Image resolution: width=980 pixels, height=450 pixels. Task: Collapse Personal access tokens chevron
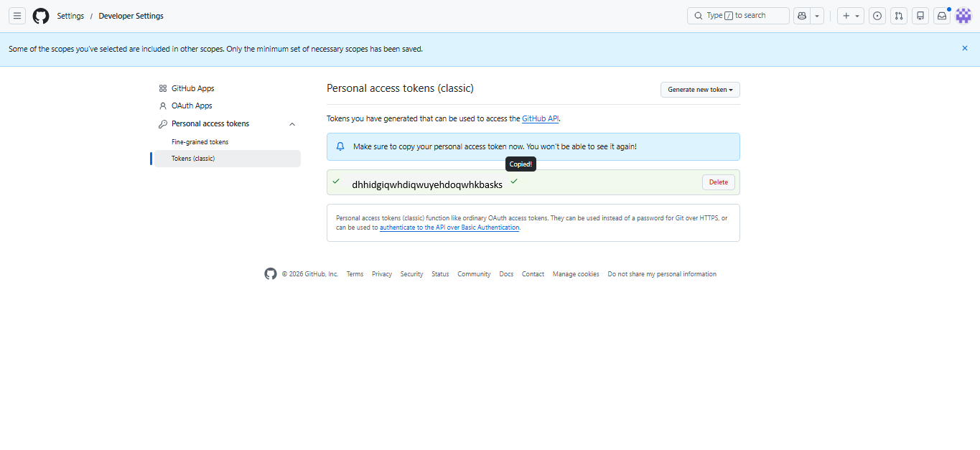coord(292,124)
